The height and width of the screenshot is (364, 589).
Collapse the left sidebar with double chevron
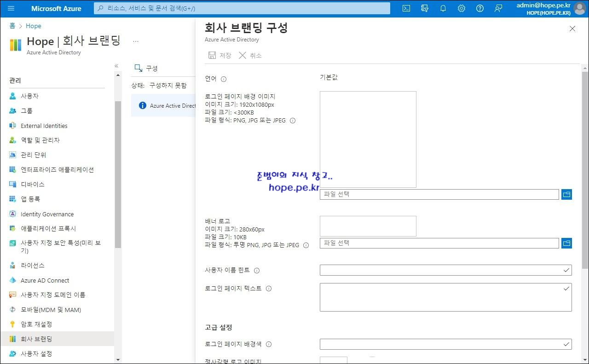(116, 66)
